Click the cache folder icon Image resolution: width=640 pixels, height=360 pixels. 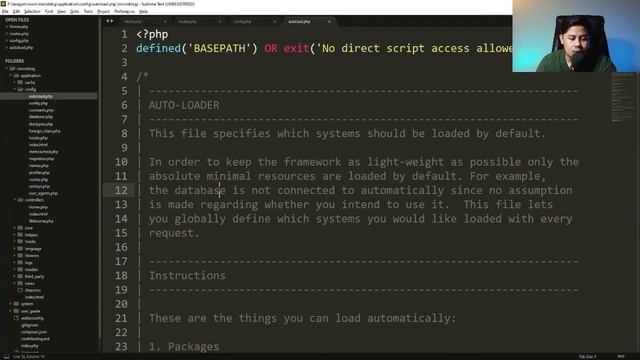click(20, 82)
